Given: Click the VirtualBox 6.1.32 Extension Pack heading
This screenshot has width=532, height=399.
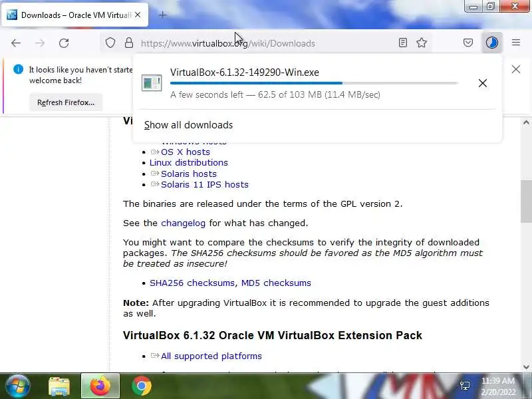Looking at the screenshot, I should coord(273,335).
